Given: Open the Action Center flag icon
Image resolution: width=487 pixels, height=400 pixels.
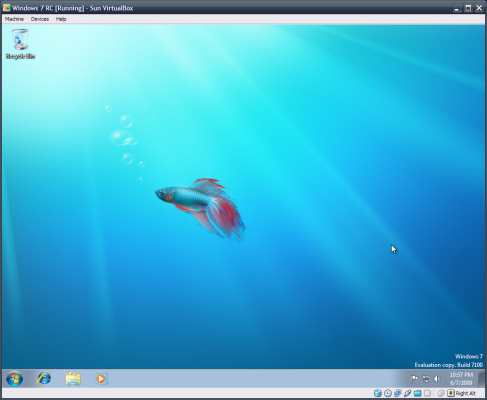Looking at the screenshot, I should [x=414, y=379].
